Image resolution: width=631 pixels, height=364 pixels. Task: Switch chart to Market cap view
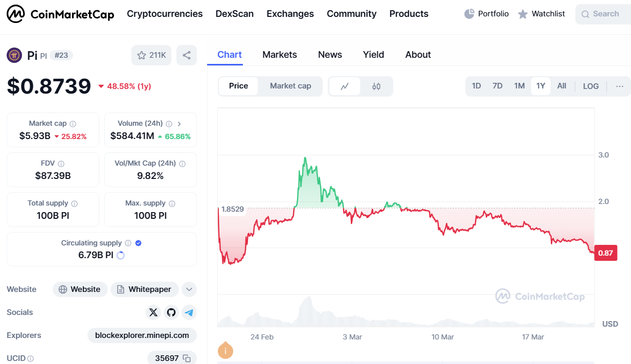290,86
